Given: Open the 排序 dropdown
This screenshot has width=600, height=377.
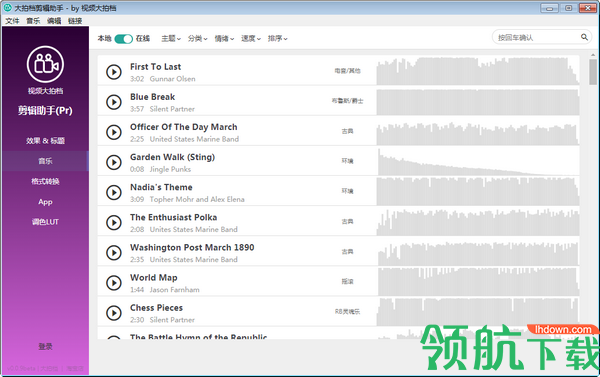Looking at the screenshot, I should tap(277, 38).
